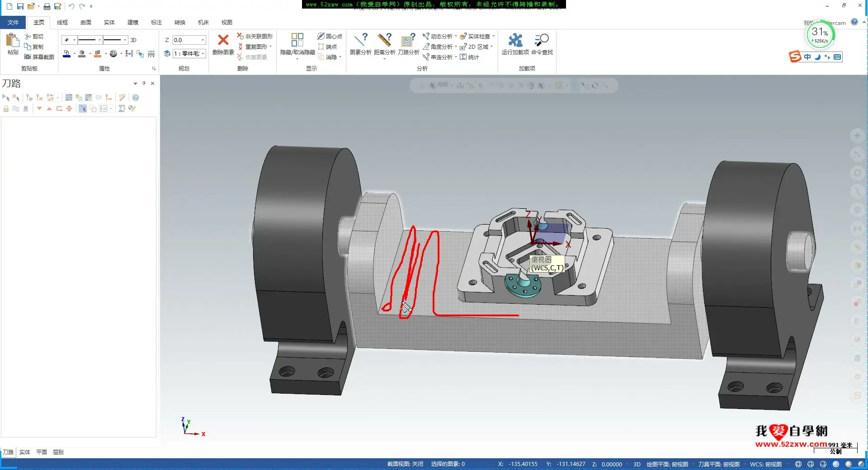Select the 距离分析 ruler icon
This screenshot has width=868, height=470.
[384, 40]
